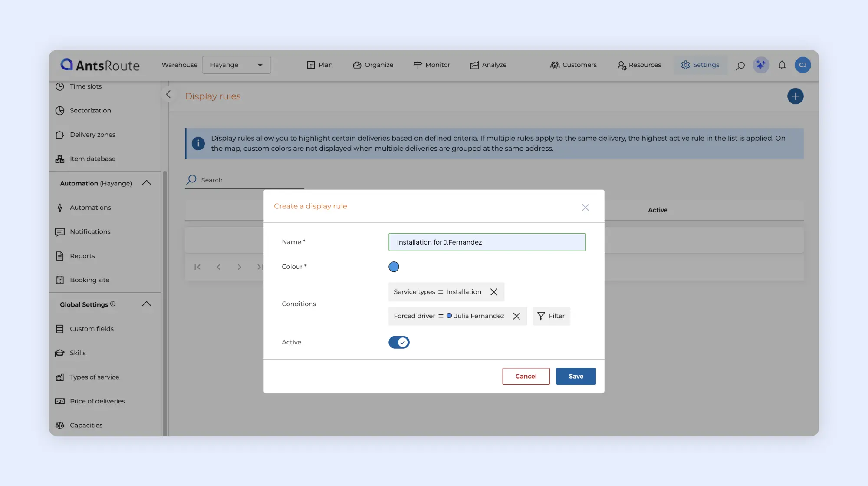Collapse the Global Settings section

(x=147, y=304)
